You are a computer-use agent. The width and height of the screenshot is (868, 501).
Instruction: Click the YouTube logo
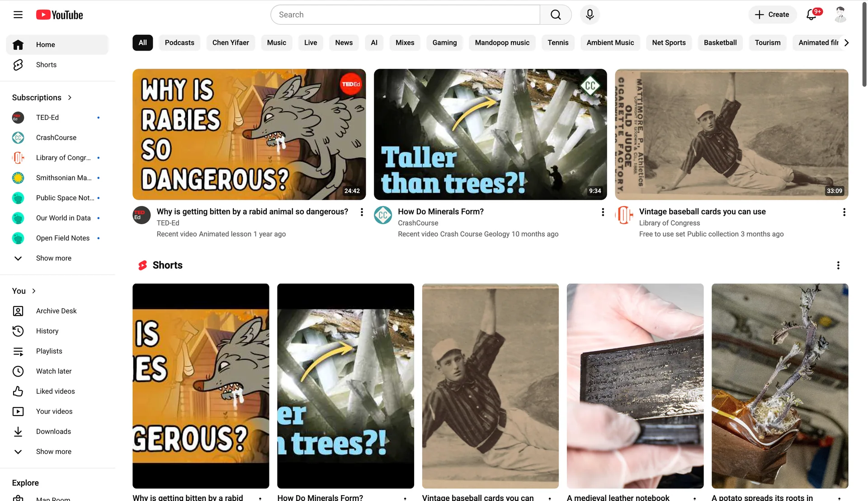click(x=60, y=15)
